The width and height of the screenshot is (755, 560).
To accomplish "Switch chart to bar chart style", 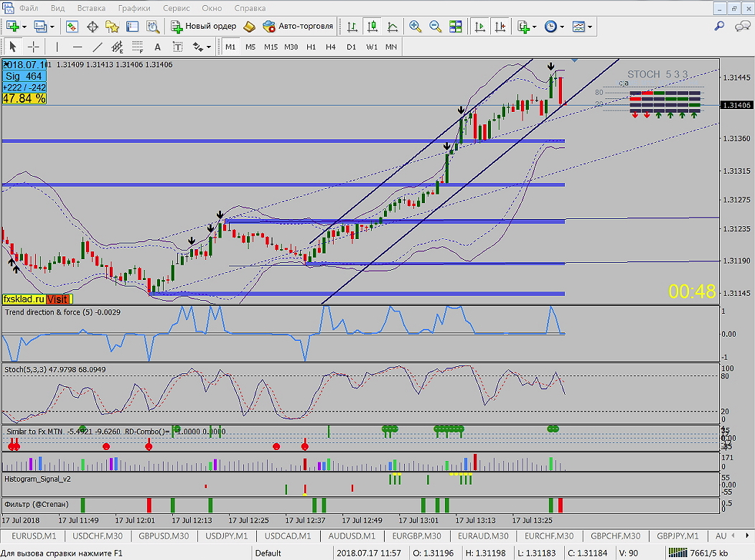I will coord(352,27).
